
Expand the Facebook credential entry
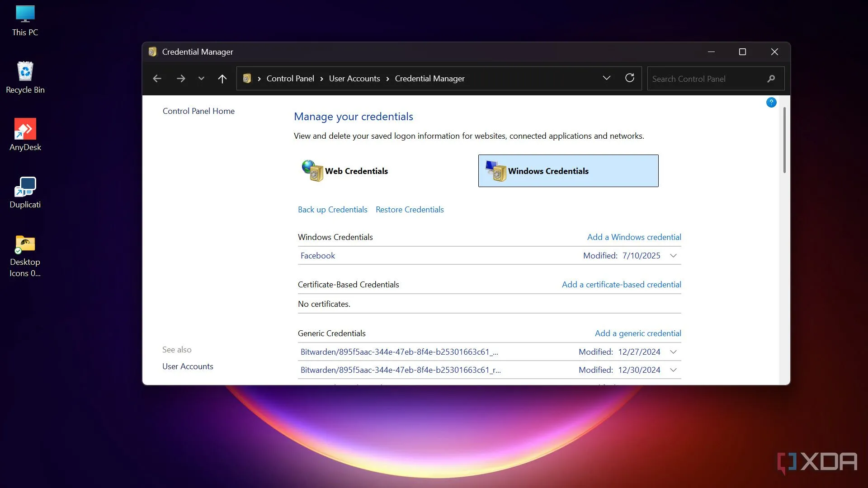click(x=673, y=256)
